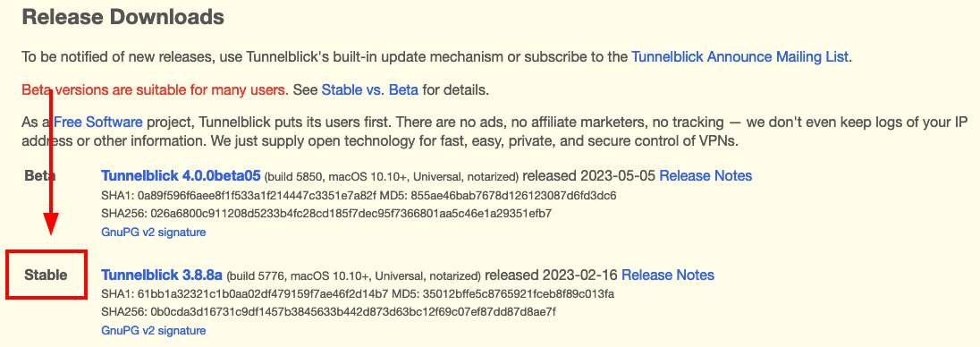Screen dimensions: 980x347
Task: Click the stable SHA1 and MD5 line
Action: pyautogui.click(x=358, y=293)
